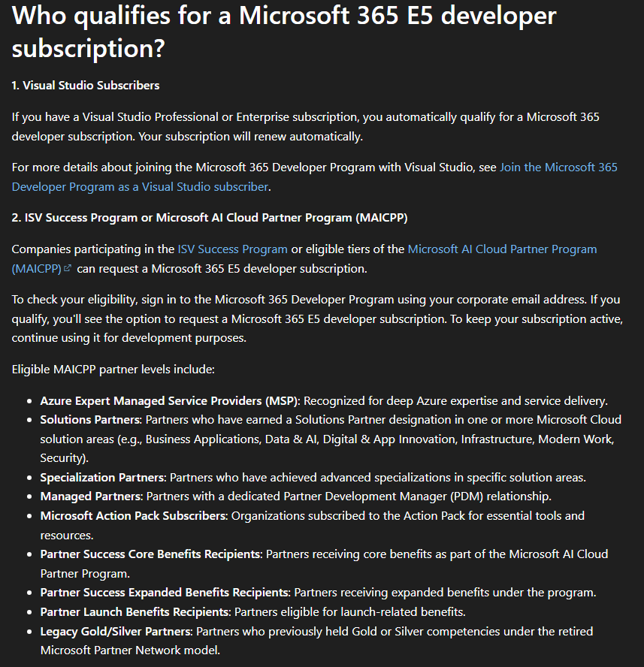Click 'To check your eligibility, sign in' sentence
Image resolution: width=644 pixels, height=667 pixels.
pyautogui.click(x=299, y=300)
